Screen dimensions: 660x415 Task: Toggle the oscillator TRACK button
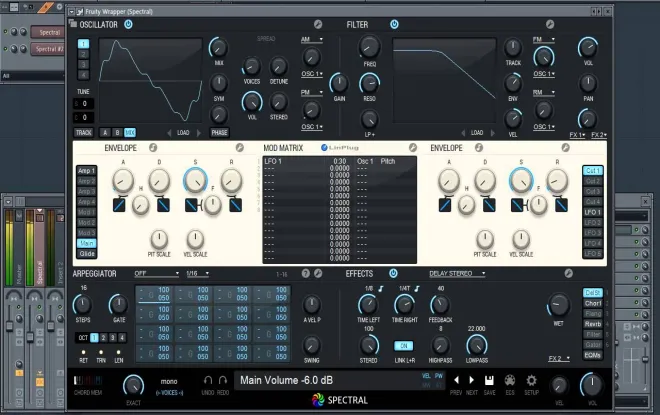click(x=83, y=133)
